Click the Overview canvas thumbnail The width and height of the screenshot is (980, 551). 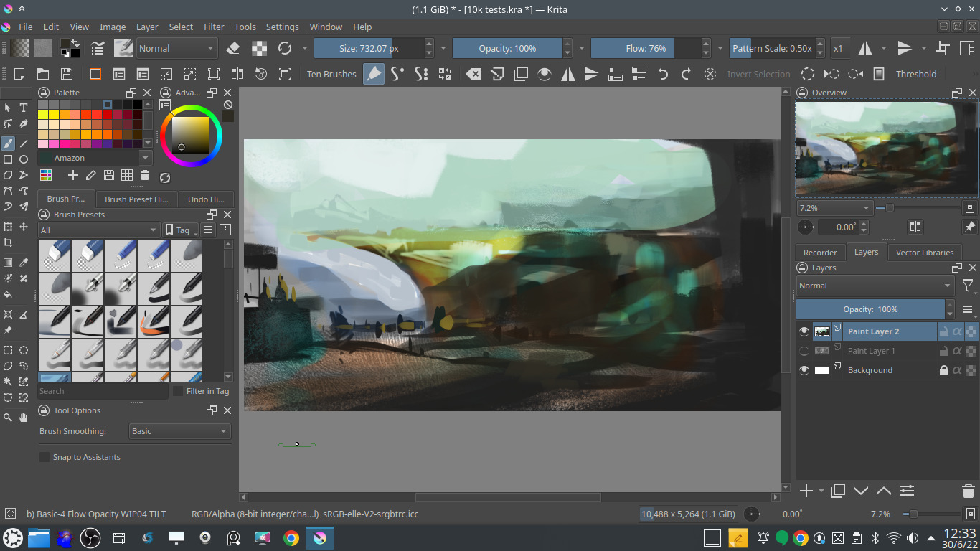pos(886,148)
